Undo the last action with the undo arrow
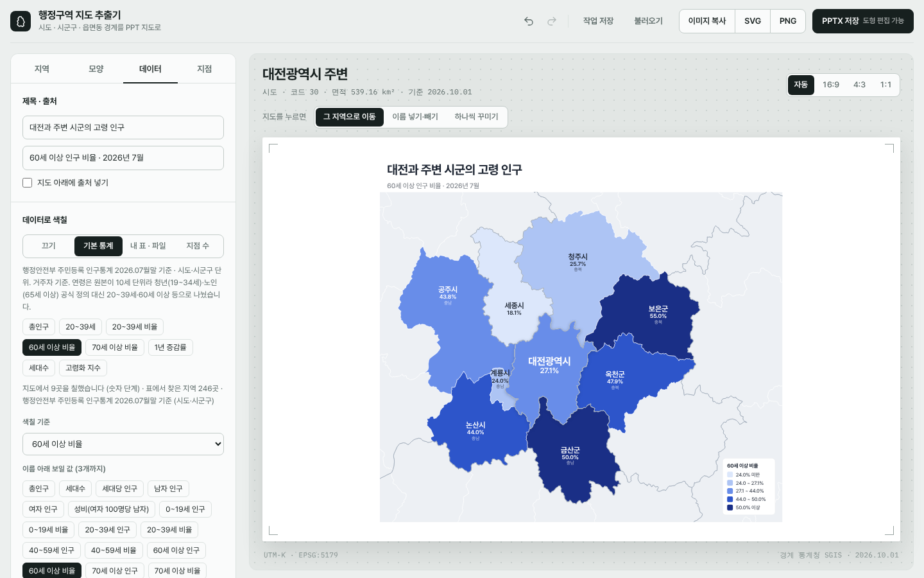924x578 pixels. click(529, 21)
